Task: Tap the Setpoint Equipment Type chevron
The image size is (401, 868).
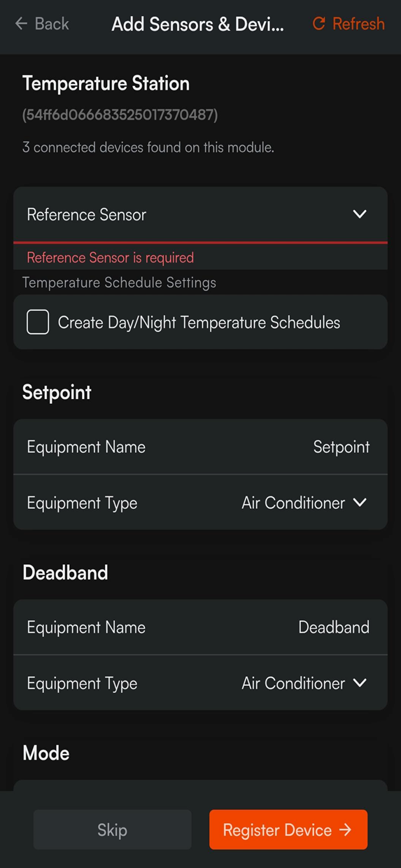Action: 360,503
